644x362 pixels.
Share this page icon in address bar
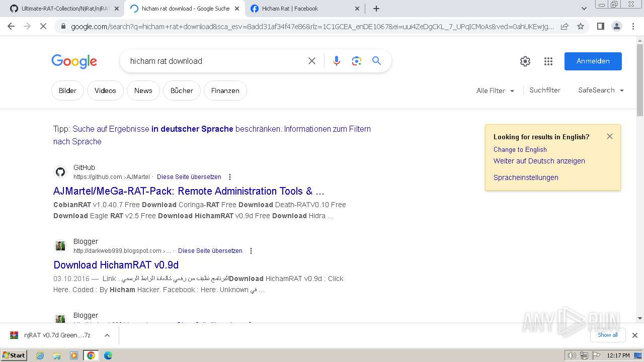click(565, 26)
